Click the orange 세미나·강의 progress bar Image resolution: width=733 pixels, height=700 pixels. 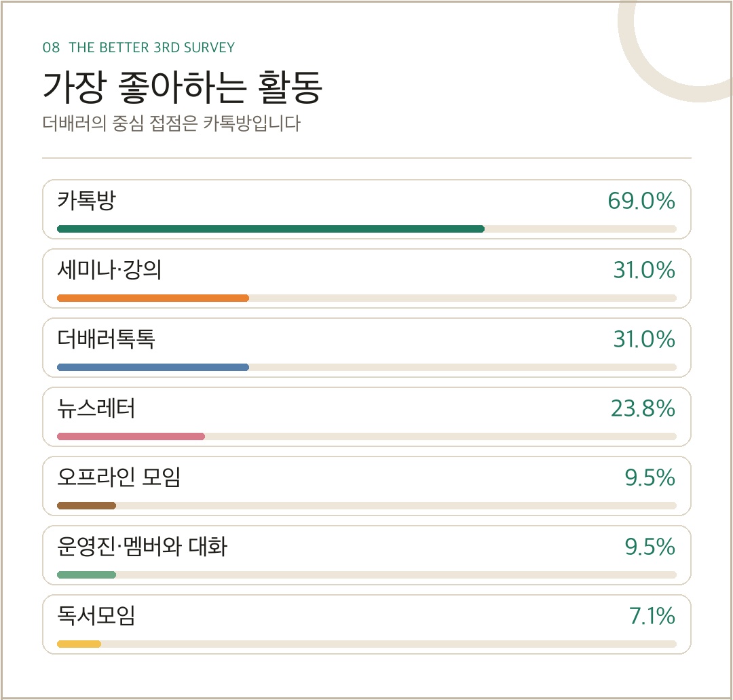(x=153, y=298)
